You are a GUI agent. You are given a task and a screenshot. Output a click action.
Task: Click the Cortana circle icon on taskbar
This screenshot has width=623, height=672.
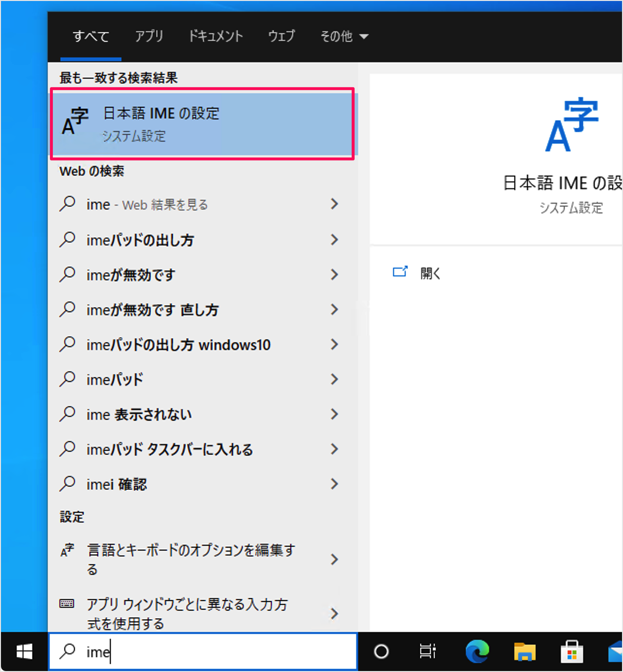pyautogui.click(x=382, y=652)
